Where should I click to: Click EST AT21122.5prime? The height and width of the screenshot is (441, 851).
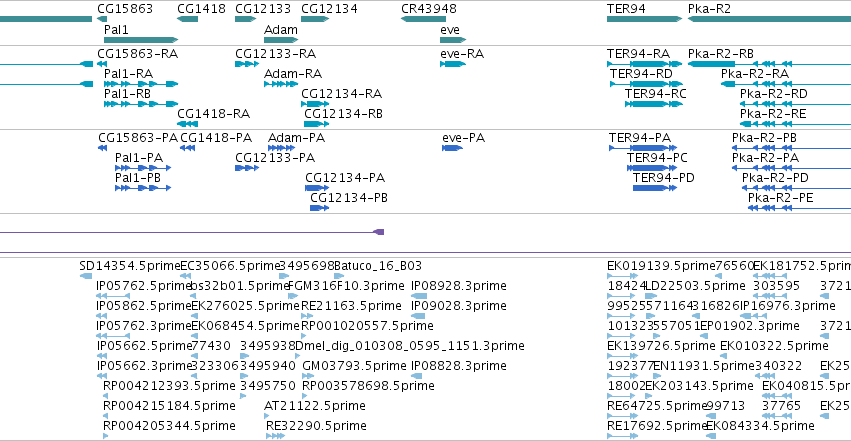coord(315,406)
